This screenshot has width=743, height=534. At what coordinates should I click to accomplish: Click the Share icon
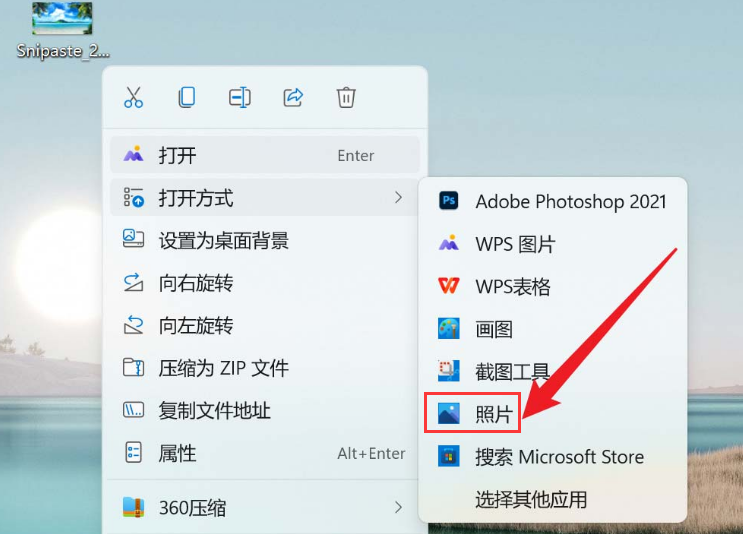(x=293, y=97)
